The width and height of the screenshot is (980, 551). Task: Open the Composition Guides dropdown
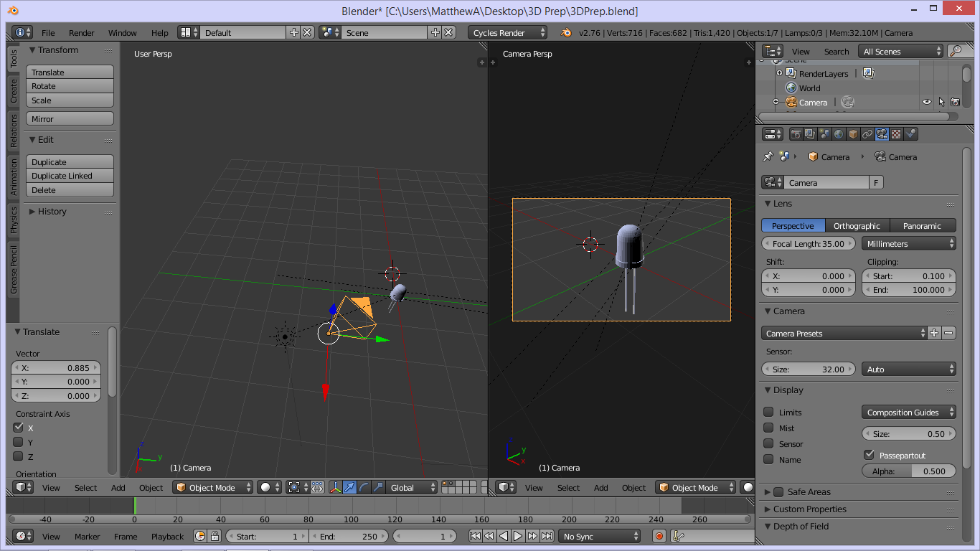909,412
